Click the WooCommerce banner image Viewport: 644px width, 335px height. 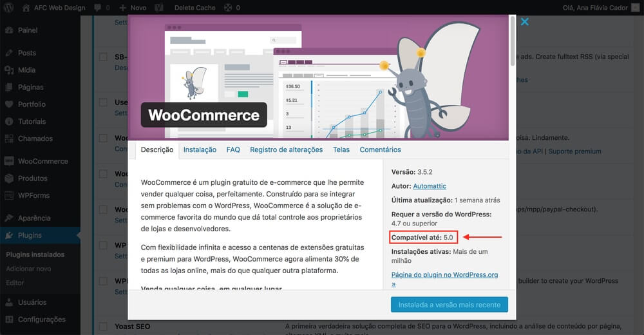pos(318,78)
